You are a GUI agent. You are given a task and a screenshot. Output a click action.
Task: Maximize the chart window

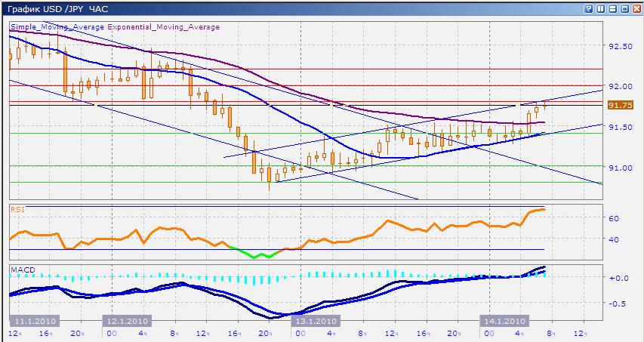(624, 8)
